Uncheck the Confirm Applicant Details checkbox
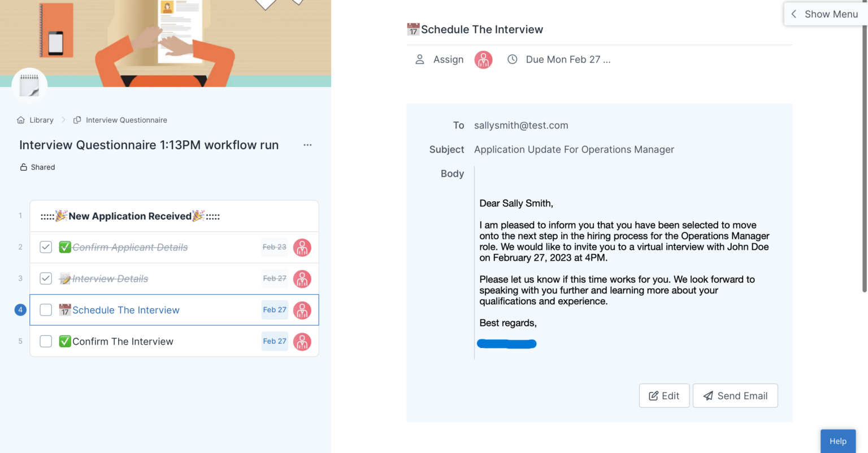The height and width of the screenshot is (453, 868). pyautogui.click(x=45, y=247)
